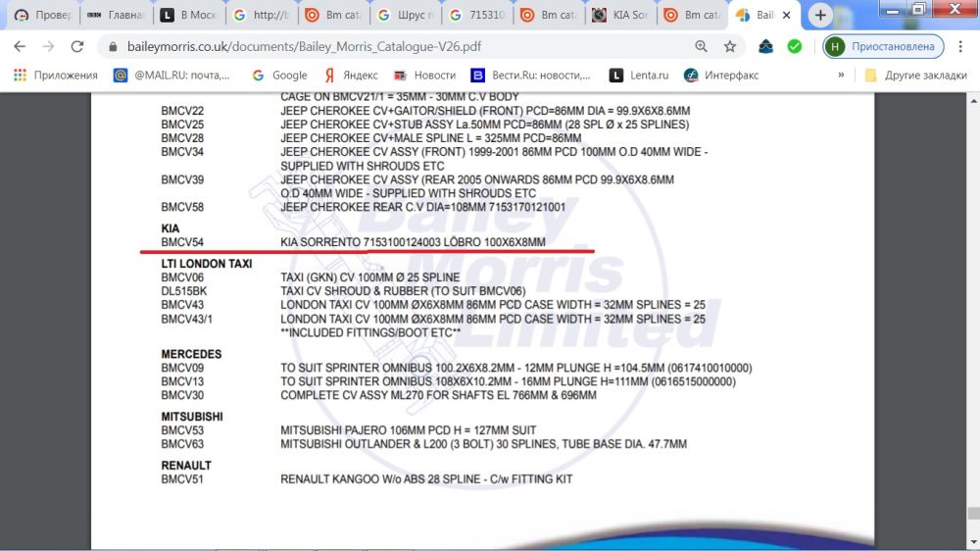
Task: Open the Chrome three-dot menu
Action: click(x=961, y=46)
